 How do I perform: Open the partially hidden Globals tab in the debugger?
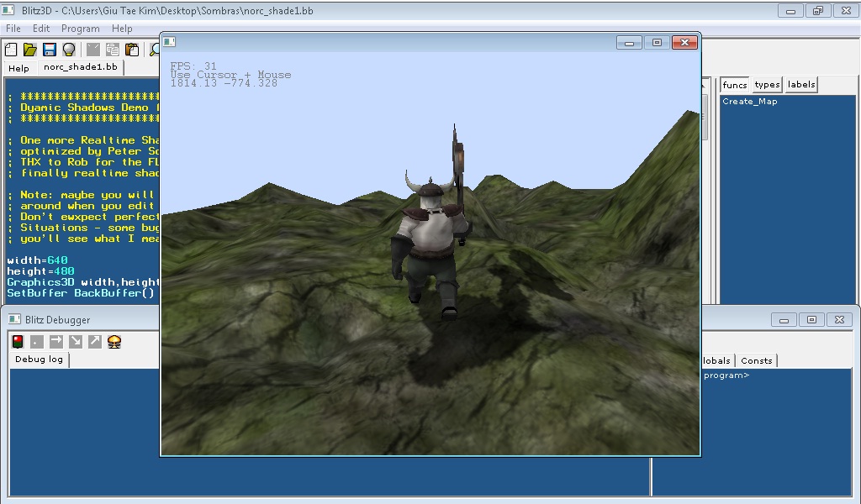pos(716,361)
